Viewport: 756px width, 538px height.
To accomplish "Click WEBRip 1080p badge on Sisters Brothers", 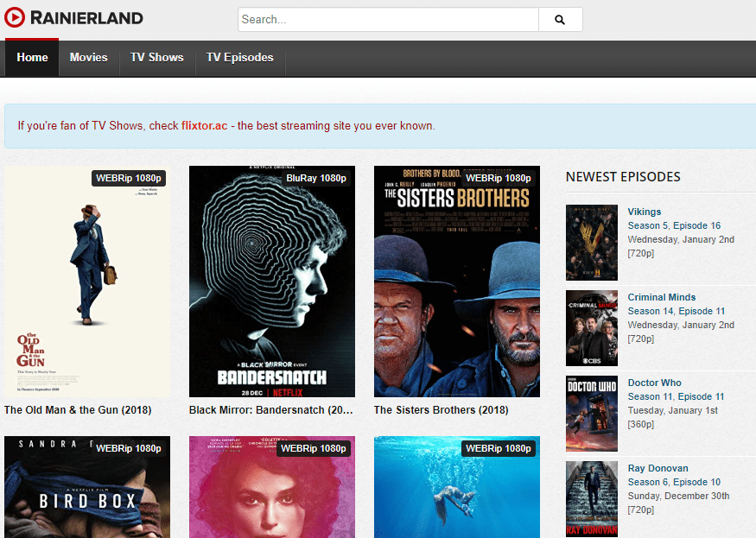I will pyautogui.click(x=499, y=178).
